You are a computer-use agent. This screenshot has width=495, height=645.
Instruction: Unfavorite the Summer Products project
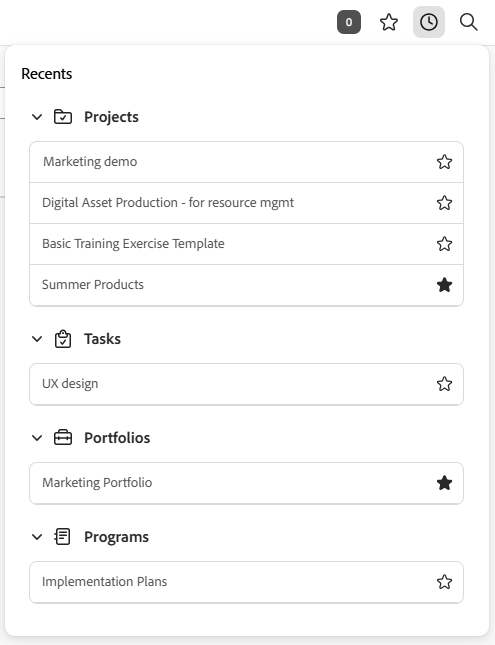(x=444, y=285)
